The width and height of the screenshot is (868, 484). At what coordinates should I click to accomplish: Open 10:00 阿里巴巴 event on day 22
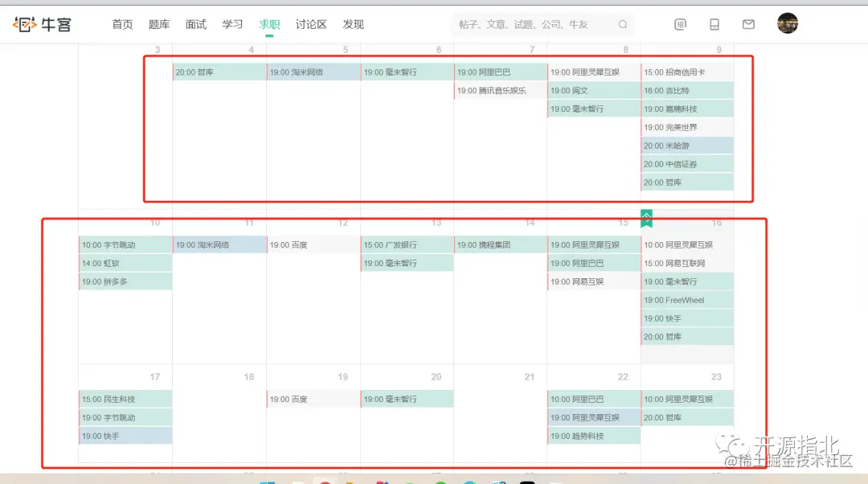point(594,400)
